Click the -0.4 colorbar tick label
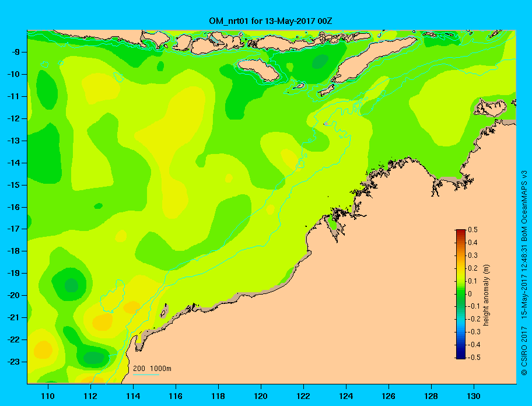 click(x=474, y=345)
